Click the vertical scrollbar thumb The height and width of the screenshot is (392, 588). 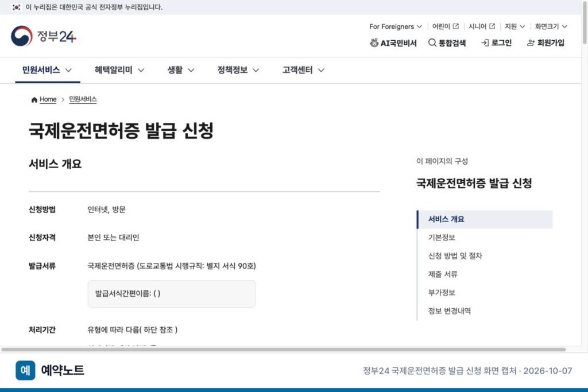585,22
